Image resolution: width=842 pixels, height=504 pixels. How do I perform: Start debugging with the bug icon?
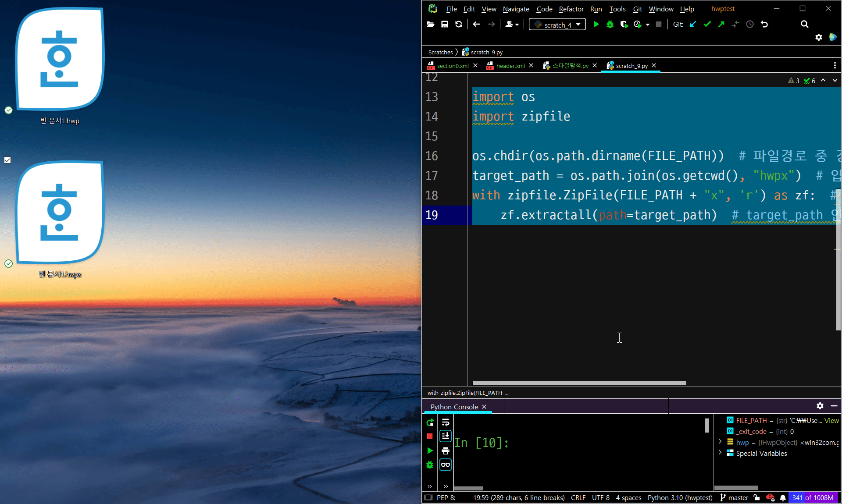pyautogui.click(x=610, y=25)
